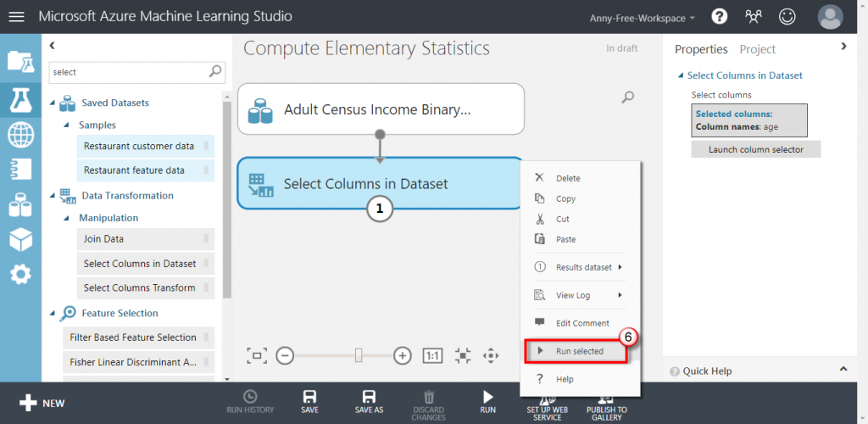Click the fit-to-window canvas icon
Image resolution: width=868 pixels, height=424 pixels.
coord(256,355)
